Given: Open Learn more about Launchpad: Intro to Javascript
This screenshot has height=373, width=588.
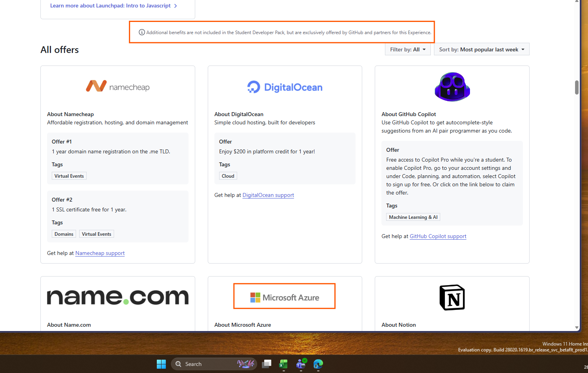Looking at the screenshot, I should tap(114, 5).
